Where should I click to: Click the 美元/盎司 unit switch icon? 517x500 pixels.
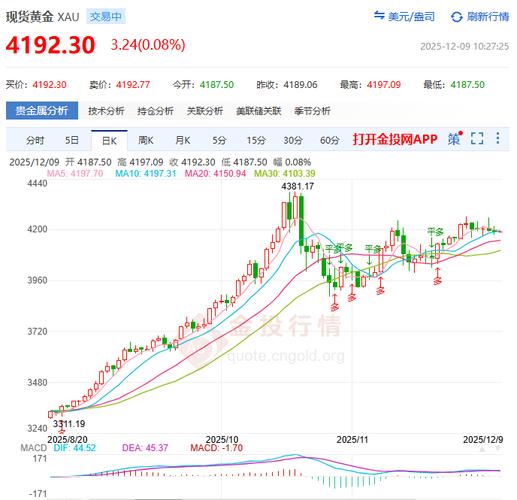tap(379, 15)
